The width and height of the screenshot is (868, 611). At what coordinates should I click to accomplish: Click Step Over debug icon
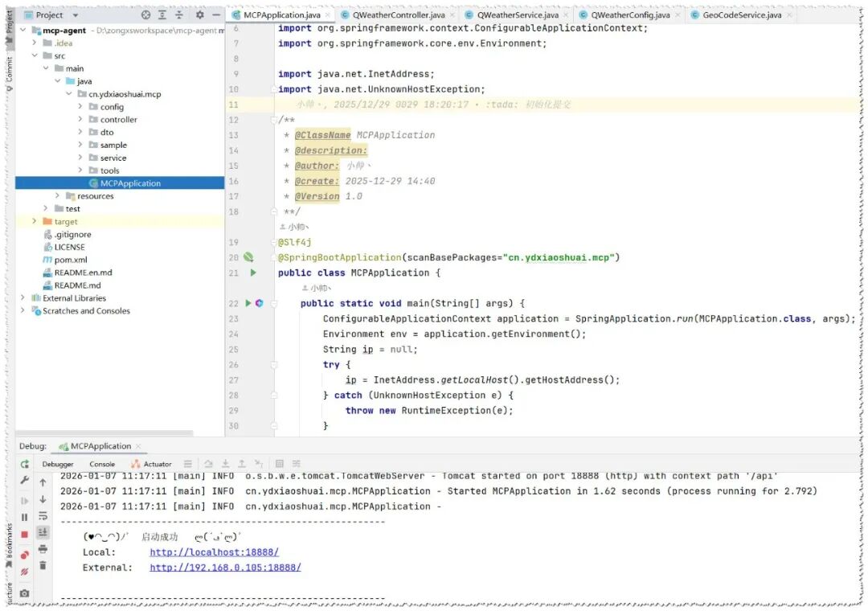point(208,464)
